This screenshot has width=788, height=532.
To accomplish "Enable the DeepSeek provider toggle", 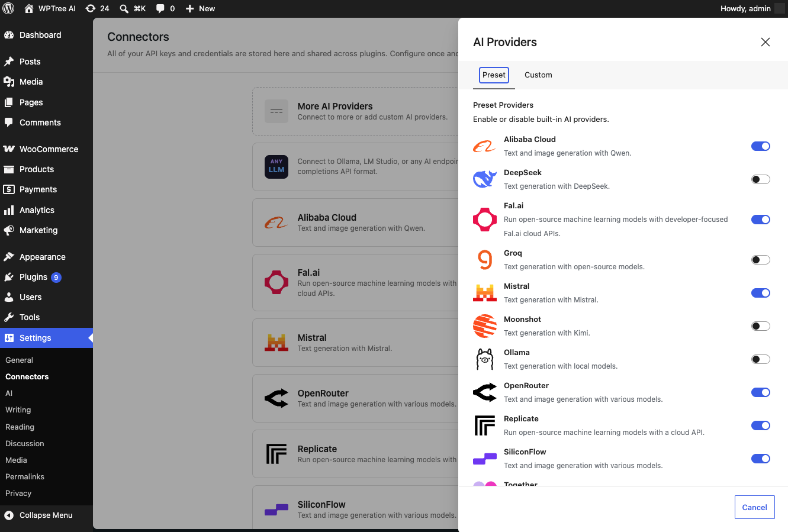I will pos(760,179).
